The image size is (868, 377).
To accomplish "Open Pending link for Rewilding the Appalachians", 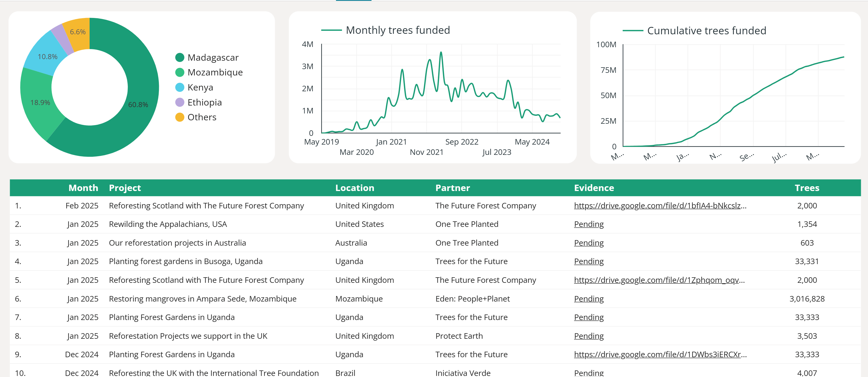I will pyautogui.click(x=589, y=224).
